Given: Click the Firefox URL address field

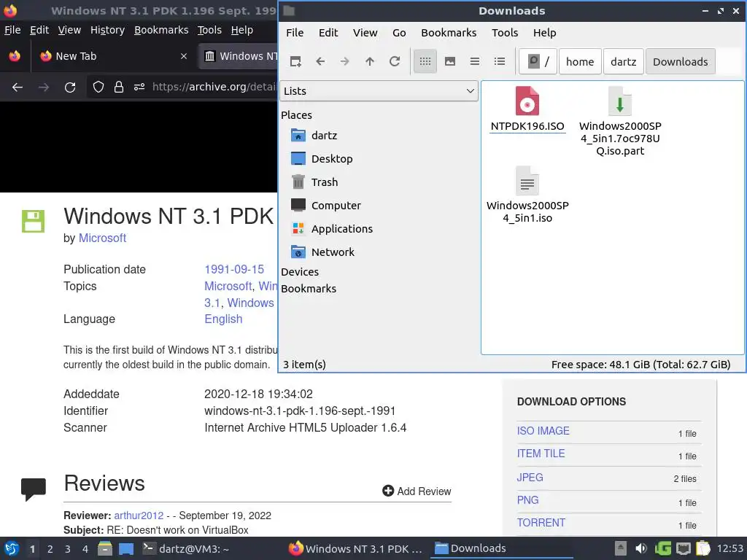Looking at the screenshot, I should [x=214, y=87].
